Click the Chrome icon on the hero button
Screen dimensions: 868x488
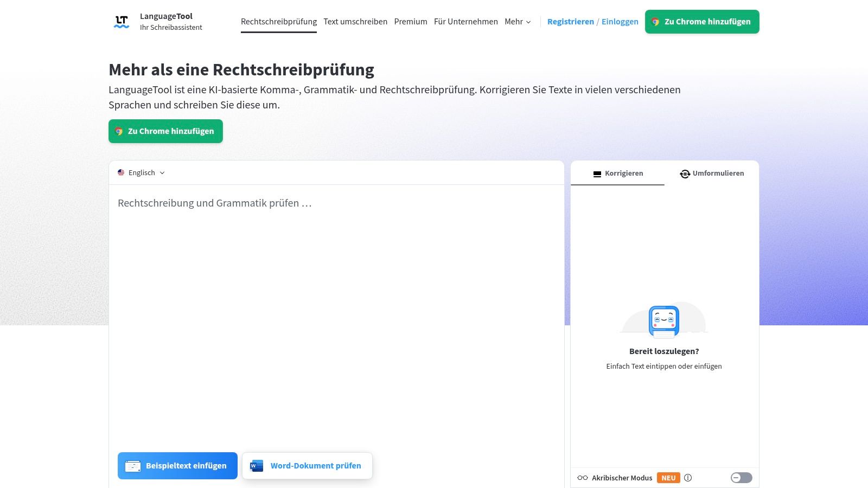pyautogui.click(x=120, y=131)
